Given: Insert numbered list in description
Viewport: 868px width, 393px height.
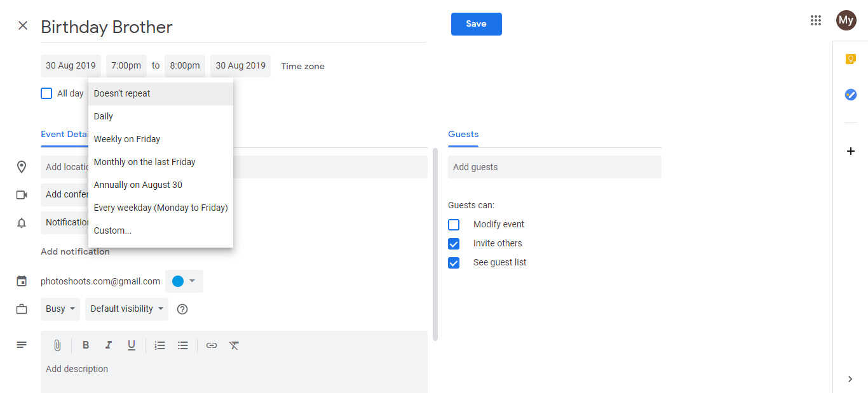Looking at the screenshot, I should tap(160, 345).
